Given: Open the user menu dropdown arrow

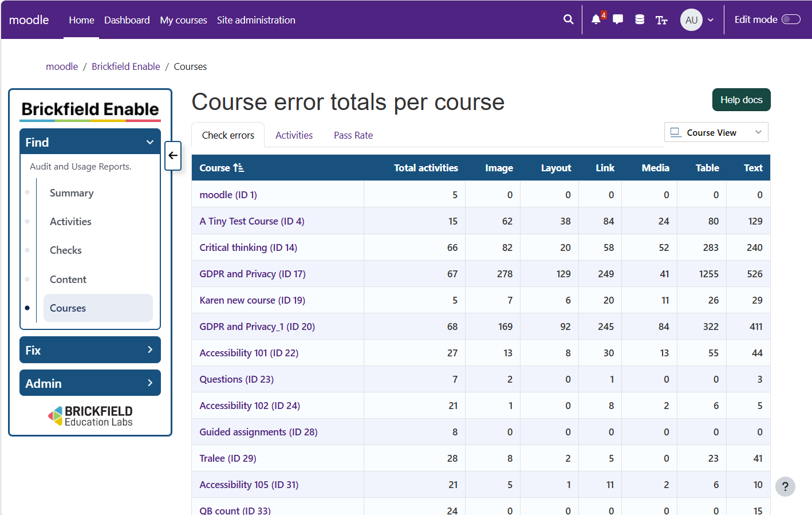Looking at the screenshot, I should tap(711, 20).
